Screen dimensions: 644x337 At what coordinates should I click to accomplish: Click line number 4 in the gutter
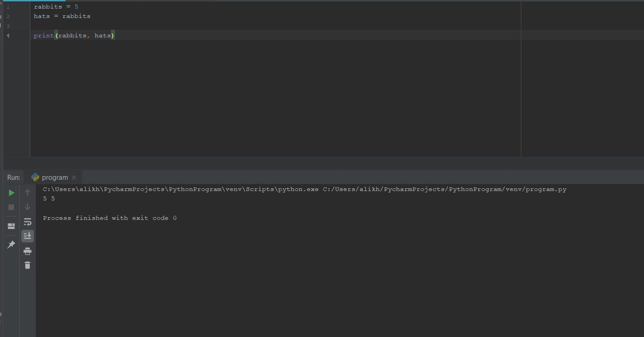(x=8, y=35)
